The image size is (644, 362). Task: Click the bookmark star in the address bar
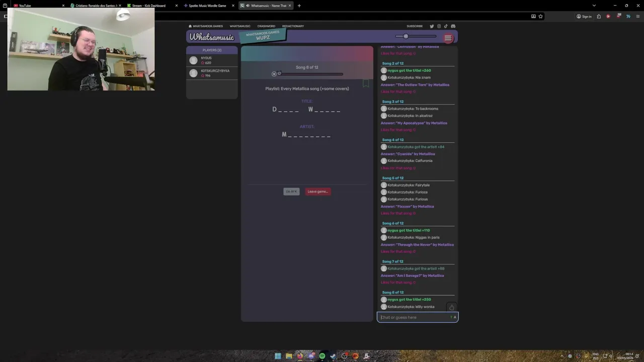pos(541,16)
